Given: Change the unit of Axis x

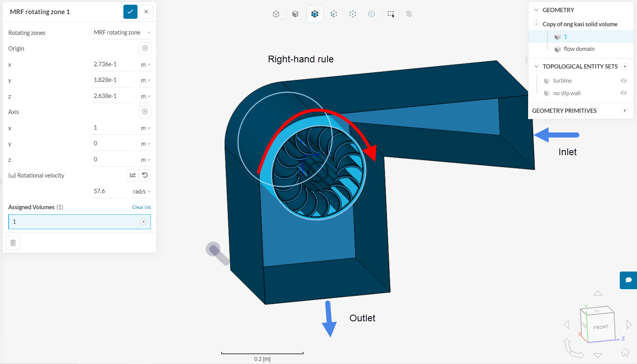Looking at the screenshot, I should coord(146,128).
